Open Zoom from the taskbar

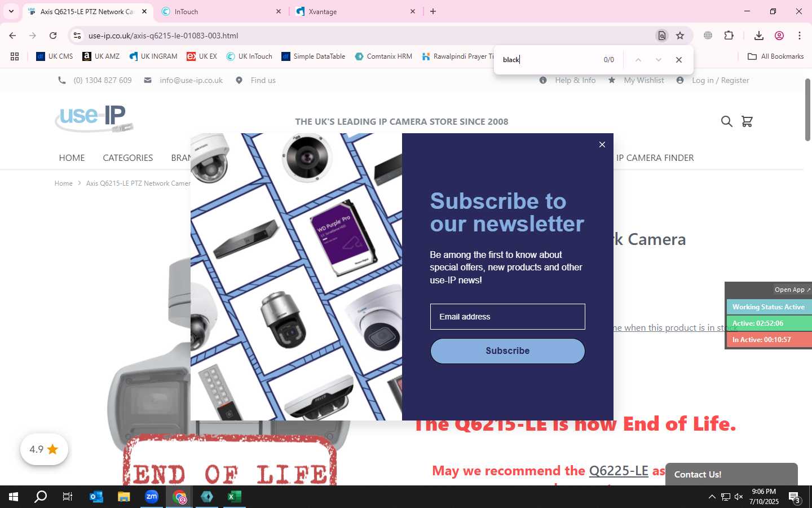click(x=151, y=497)
